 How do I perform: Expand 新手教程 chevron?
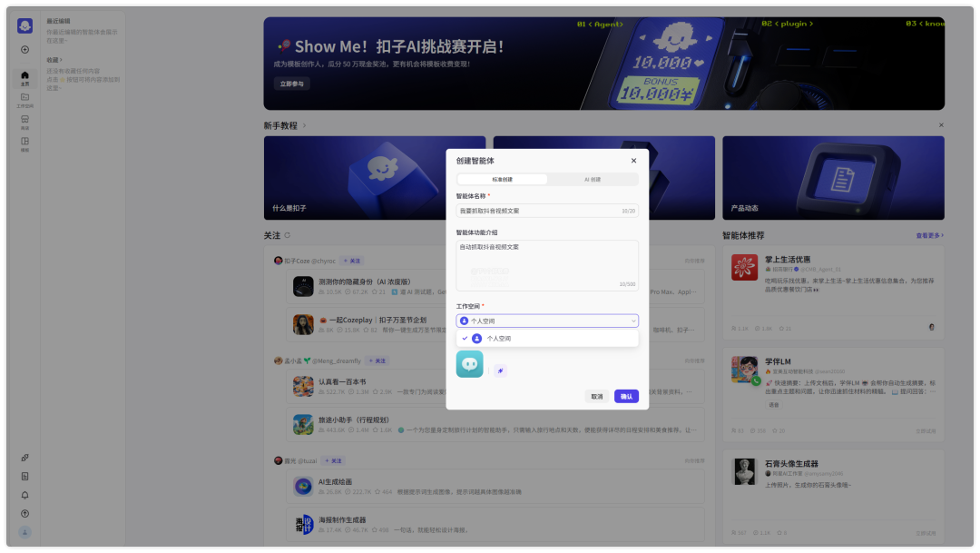pyautogui.click(x=304, y=125)
